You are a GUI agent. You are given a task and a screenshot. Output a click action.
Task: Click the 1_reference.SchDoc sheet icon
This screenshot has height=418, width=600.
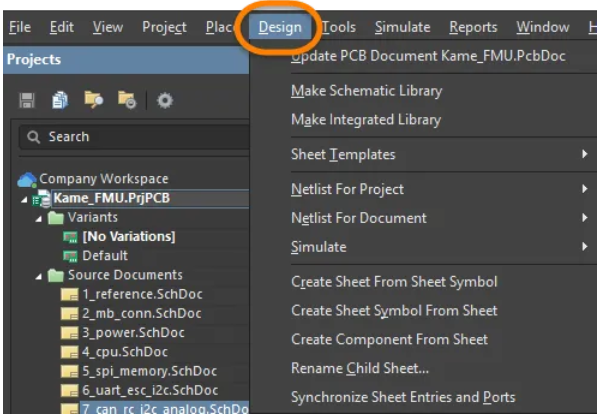tap(70, 295)
